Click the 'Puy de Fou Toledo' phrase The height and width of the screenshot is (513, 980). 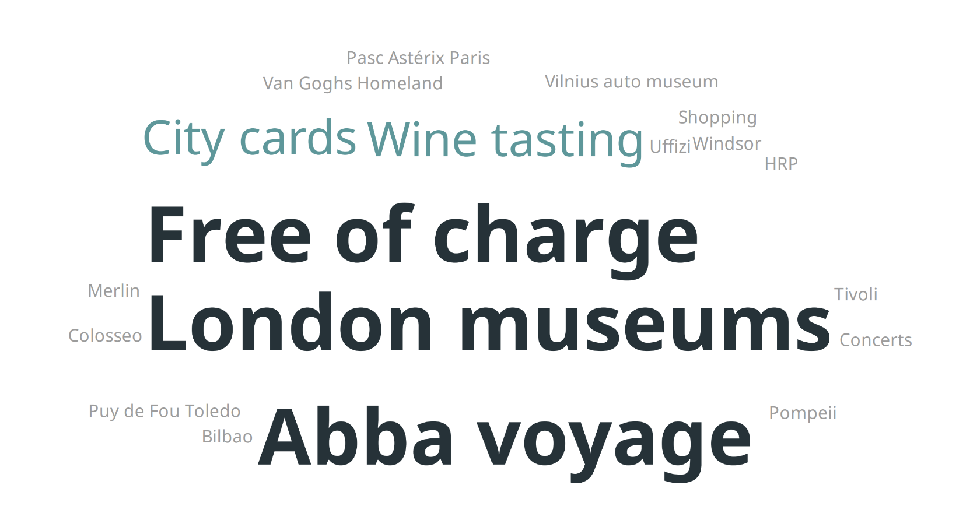pyautogui.click(x=164, y=412)
